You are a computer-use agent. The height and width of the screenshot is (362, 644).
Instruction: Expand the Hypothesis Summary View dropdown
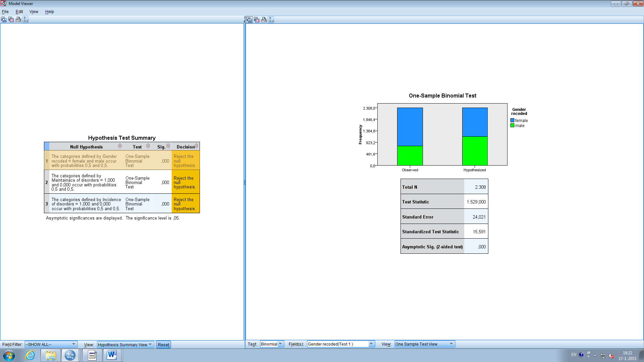150,345
